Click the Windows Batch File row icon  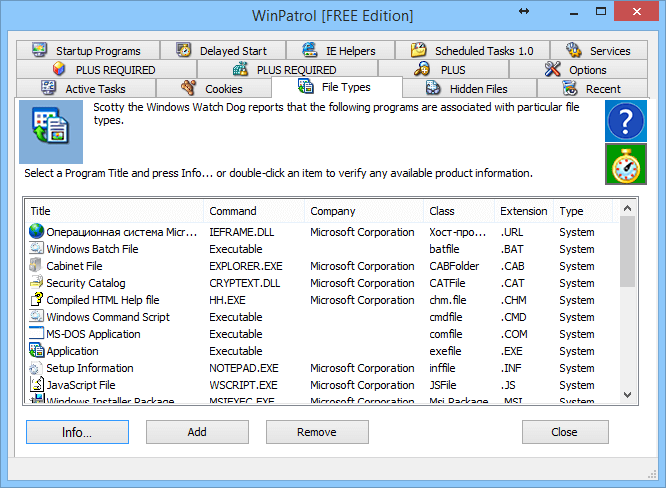[37, 248]
